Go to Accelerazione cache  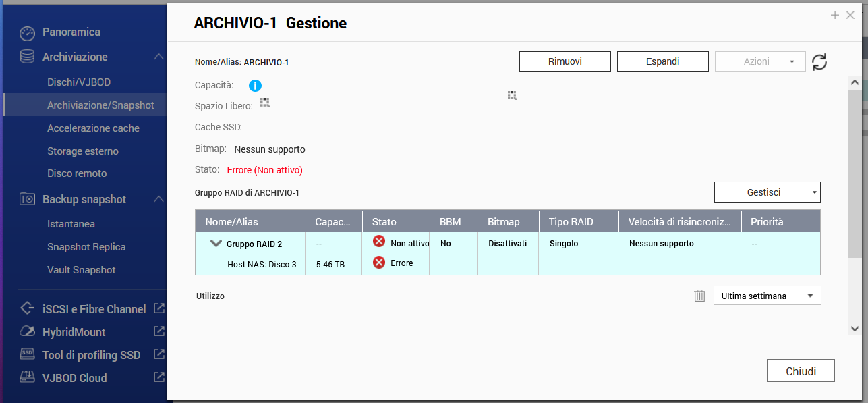point(93,128)
